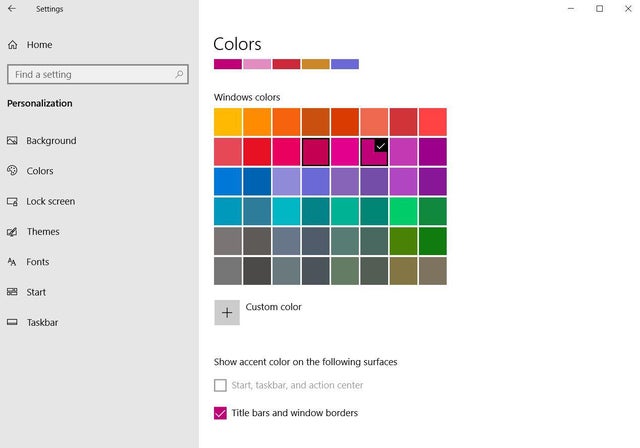Click the Colors page title
Image resolution: width=640 pixels, height=448 pixels.
[237, 44]
